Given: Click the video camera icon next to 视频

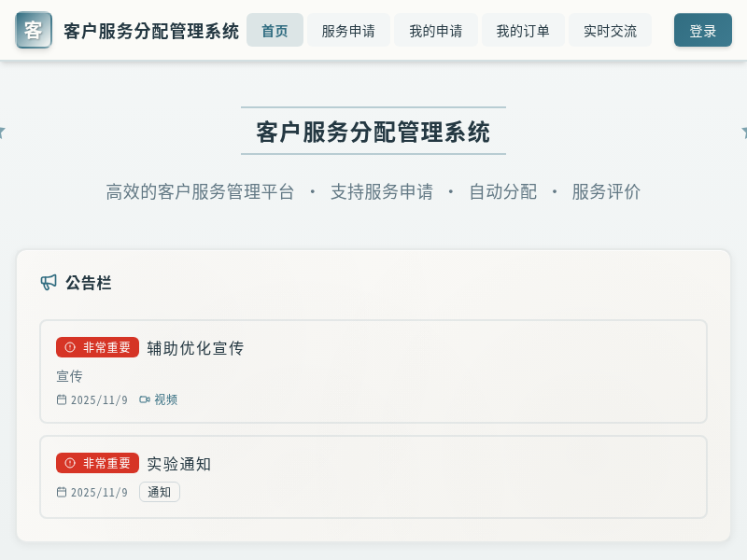Looking at the screenshot, I should [x=144, y=399].
